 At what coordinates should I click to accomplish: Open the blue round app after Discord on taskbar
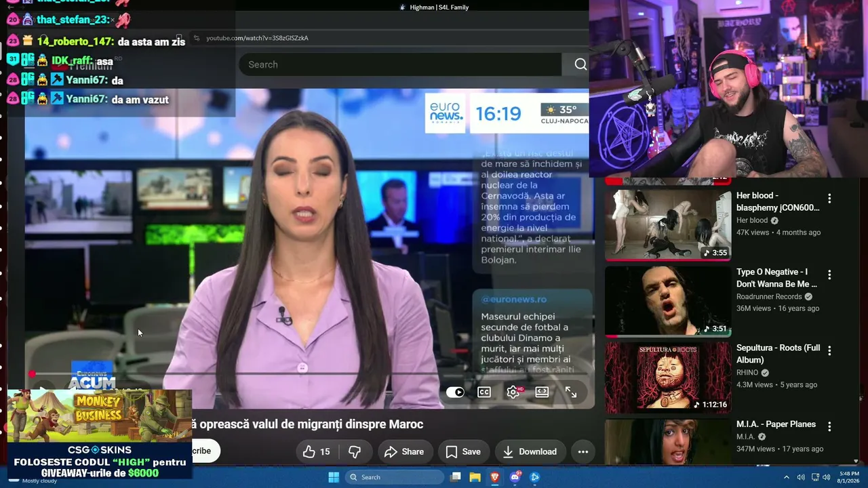[535, 477]
